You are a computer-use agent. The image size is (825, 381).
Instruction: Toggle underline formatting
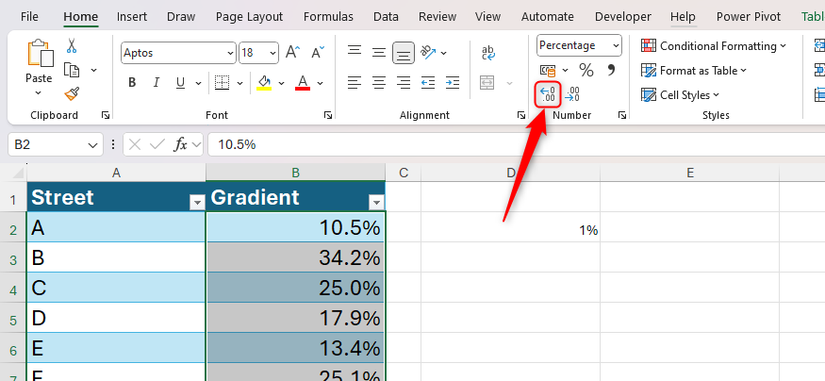pos(180,83)
